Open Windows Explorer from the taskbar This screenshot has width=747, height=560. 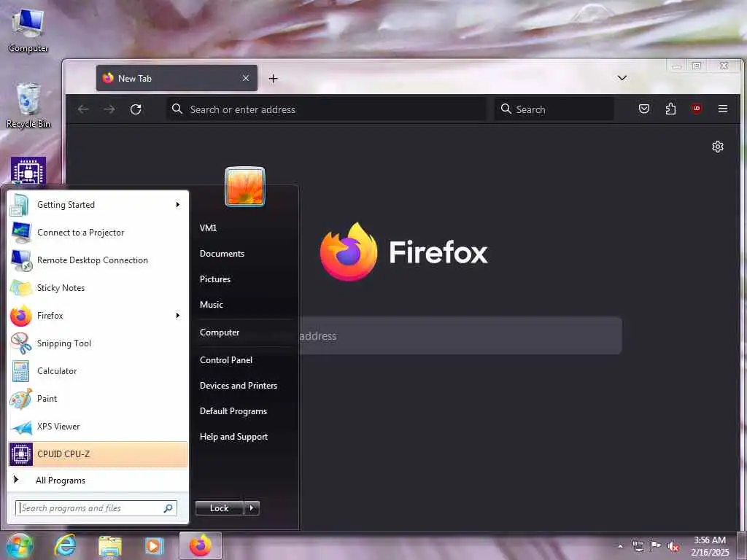(110, 545)
